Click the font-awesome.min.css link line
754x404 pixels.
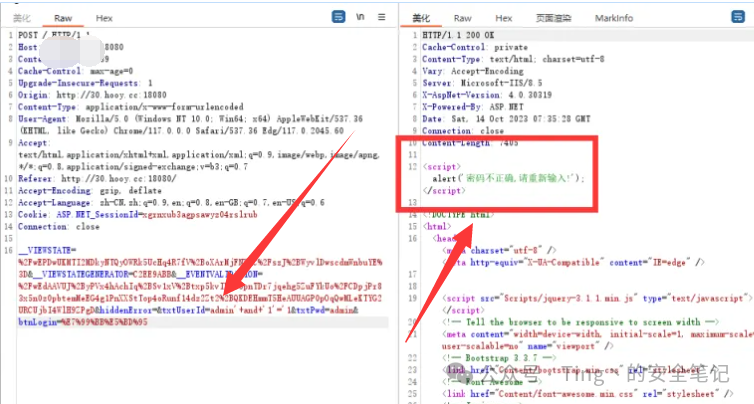tap(587, 394)
